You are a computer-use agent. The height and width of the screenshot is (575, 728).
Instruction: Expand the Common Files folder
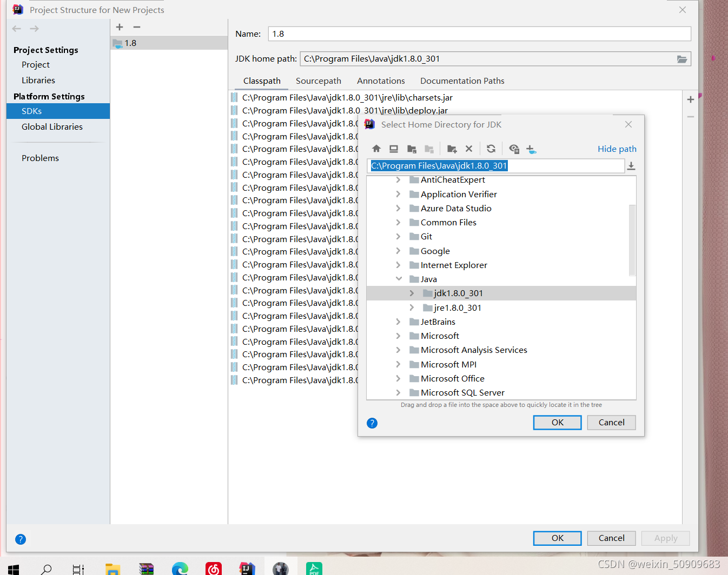pos(398,222)
